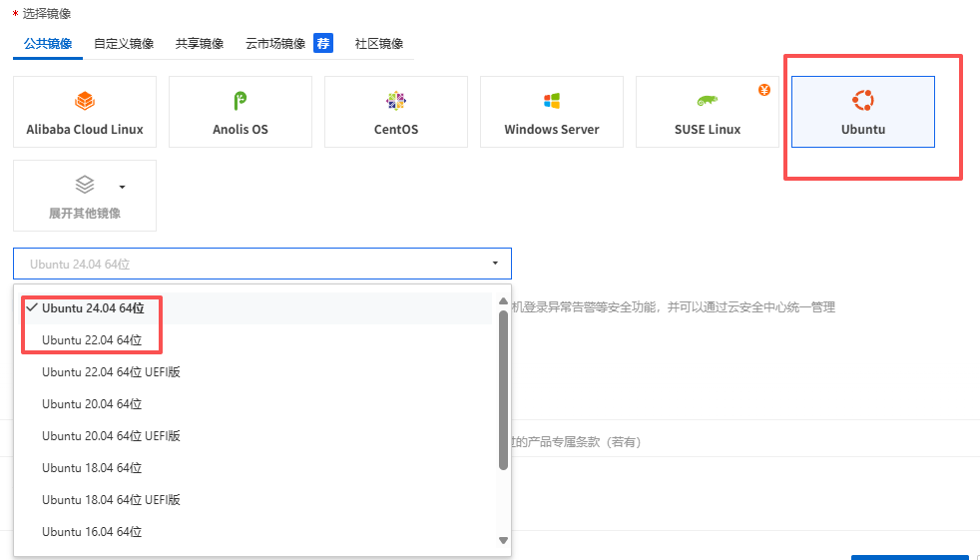The image size is (980, 560).
Task: Choose the Anolis OS image icon
Action: click(240, 101)
